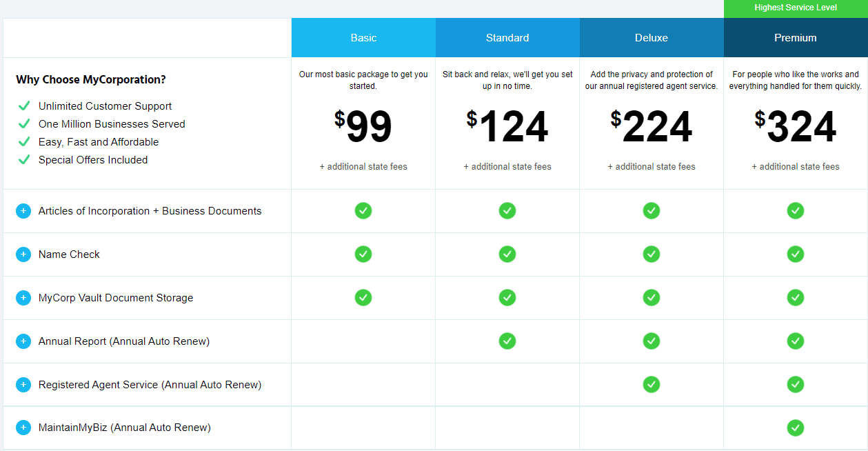Viewport: 868px width, 451px height.
Task: Click the checkmark for MyCorp Vault Document Storage under Deluxe
Action: pos(651,297)
